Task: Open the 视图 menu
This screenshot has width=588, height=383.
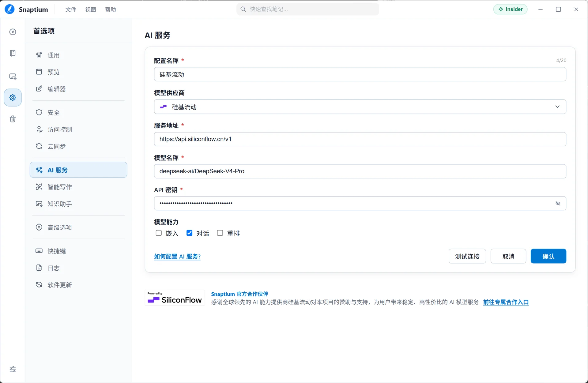Action: 91,9
